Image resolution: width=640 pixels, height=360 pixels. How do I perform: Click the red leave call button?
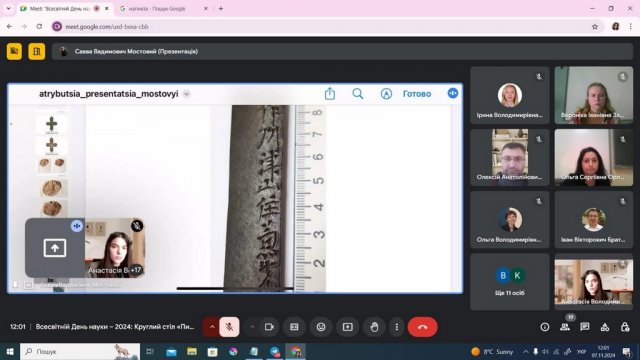422,327
